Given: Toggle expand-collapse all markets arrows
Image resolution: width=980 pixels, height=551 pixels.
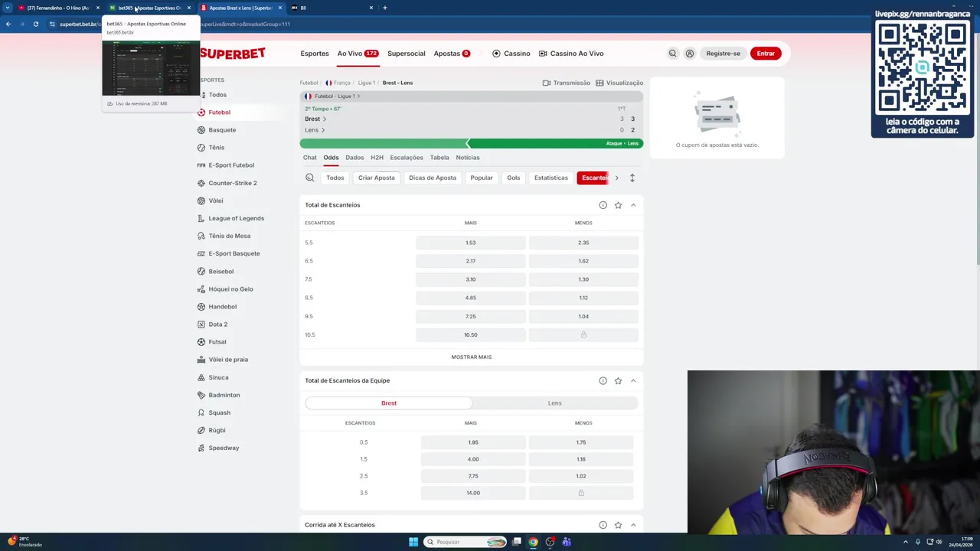Looking at the screenshot, I should pos(632,178).
